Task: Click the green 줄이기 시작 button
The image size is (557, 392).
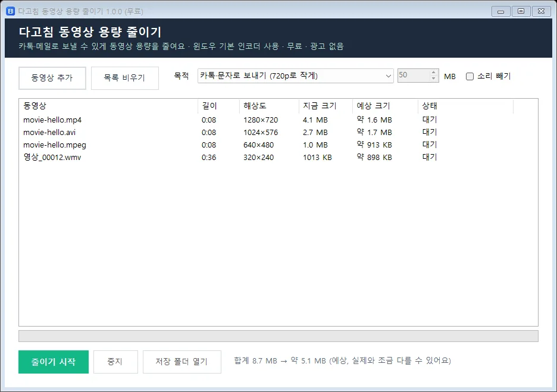Action: 54,362
